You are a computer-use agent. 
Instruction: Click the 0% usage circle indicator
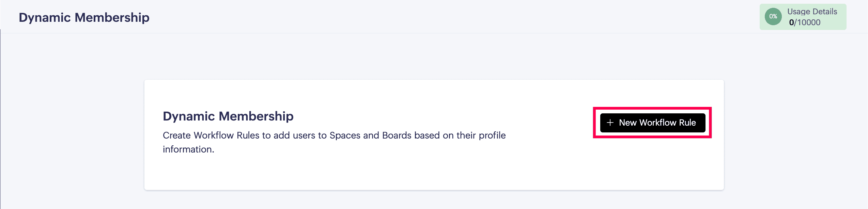(x=773, y=17)
